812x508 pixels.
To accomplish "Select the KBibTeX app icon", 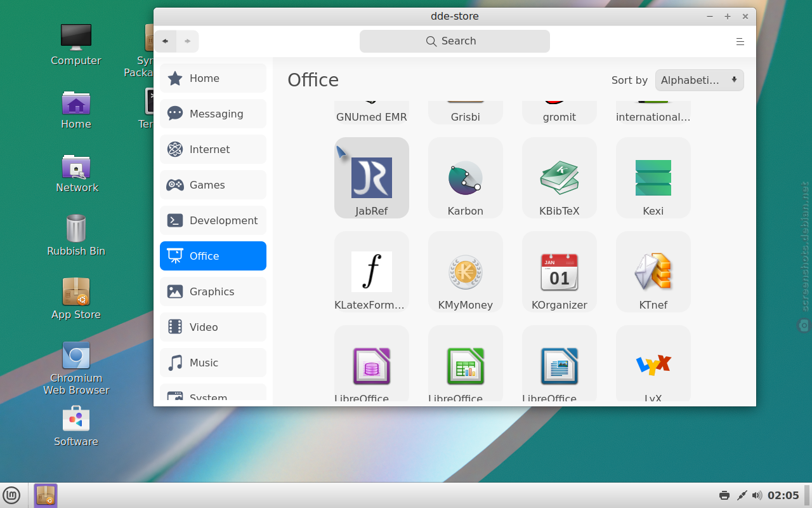I will point(560,178).
